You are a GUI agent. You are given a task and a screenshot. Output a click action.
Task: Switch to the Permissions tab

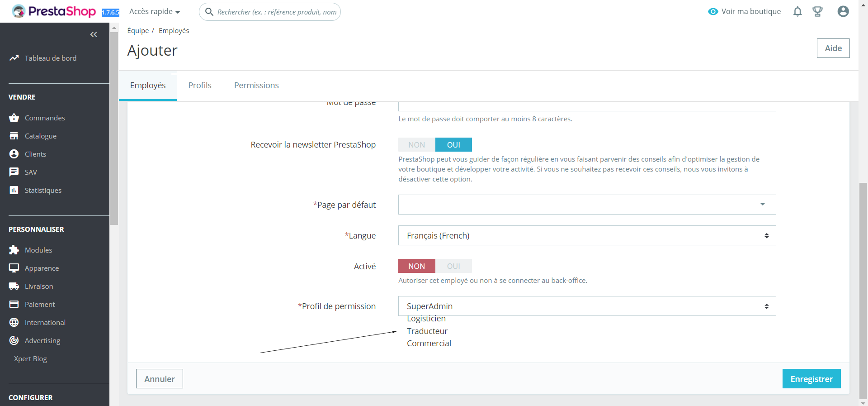tap(256, 86)
